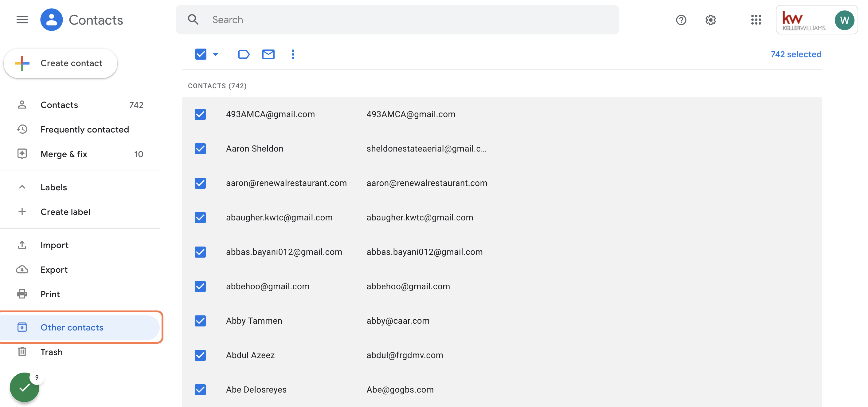Uncheck the 493AMCA@gmail.com contact
Image resolution: width=868 pixels, height=407 pixels.
tap(200, 114)
